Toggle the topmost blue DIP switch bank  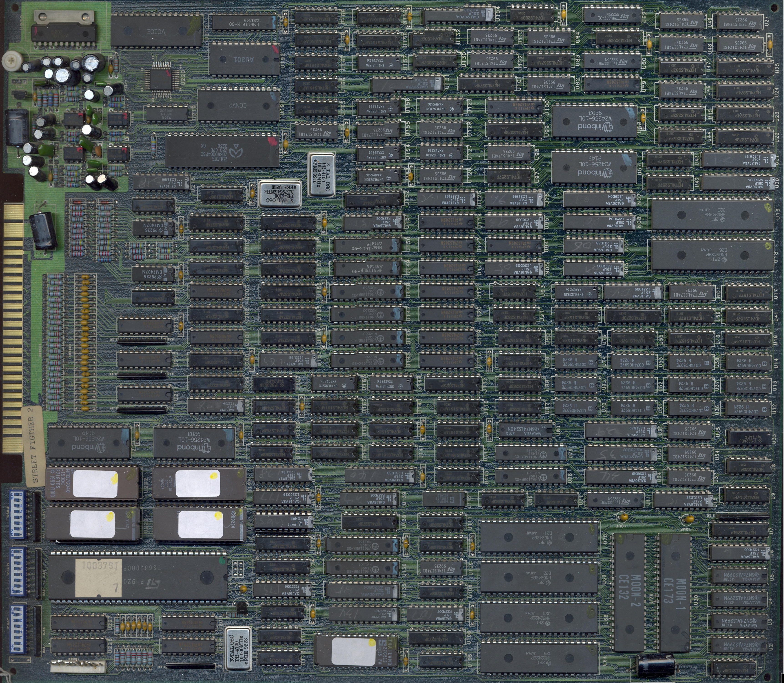click(x=18, y=515)
